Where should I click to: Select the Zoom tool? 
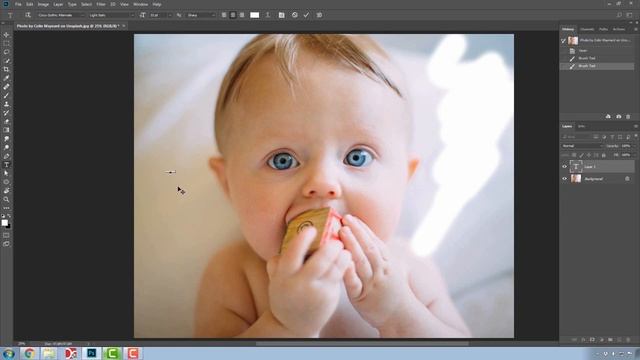pos(6,199)
